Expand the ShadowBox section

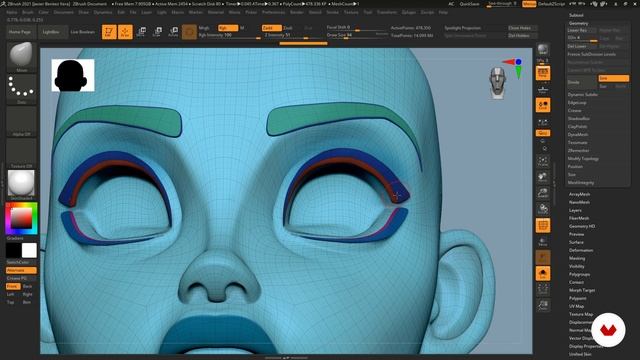click(x=579, y=118)
